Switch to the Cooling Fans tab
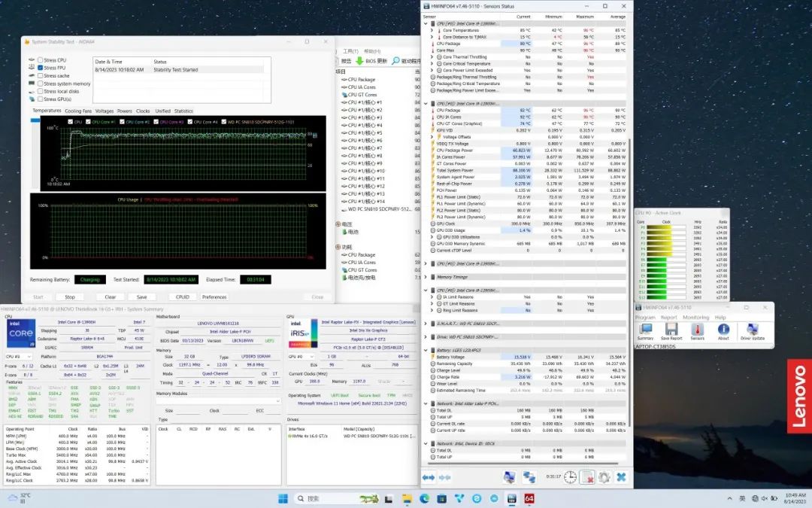Screen dimensions: 812x508 coord(77,111)
